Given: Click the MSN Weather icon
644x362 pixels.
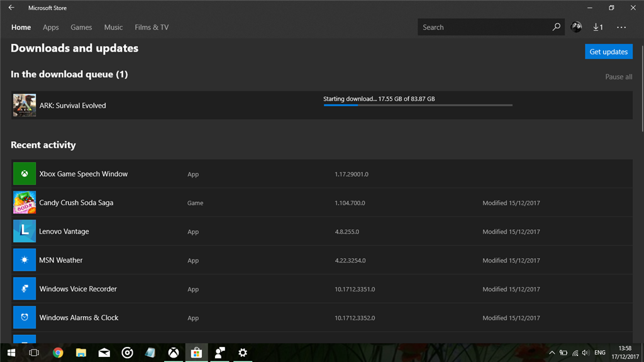Looking at the screenshot, I should tap(25, 260).
